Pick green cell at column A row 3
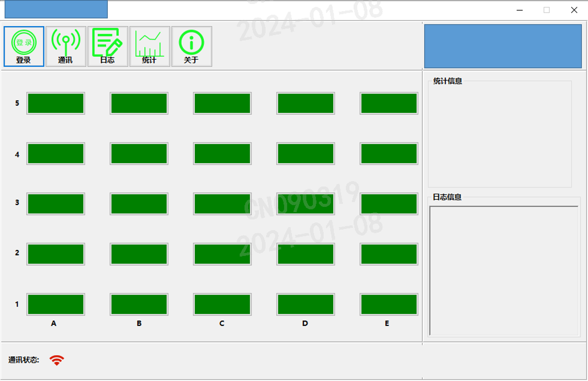 pos(56,204)
